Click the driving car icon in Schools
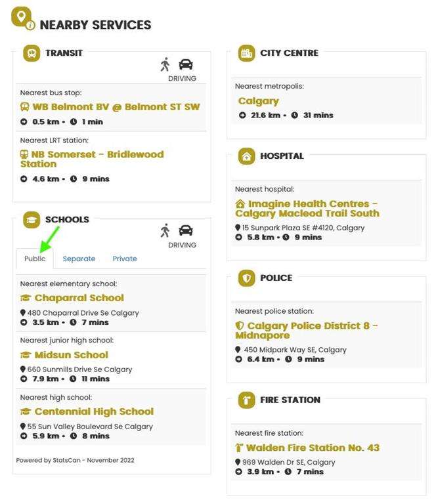Viewport: 436px width, 504px height. [186, 230]
